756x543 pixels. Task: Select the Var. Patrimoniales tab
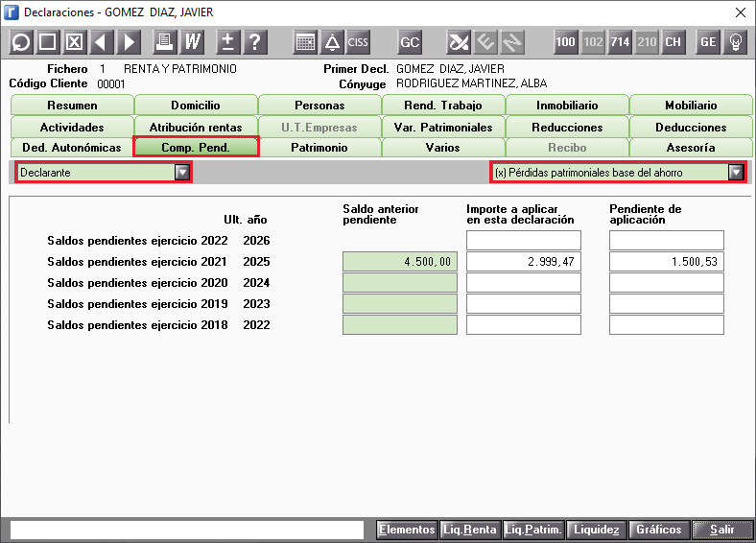tap(443, 128)
